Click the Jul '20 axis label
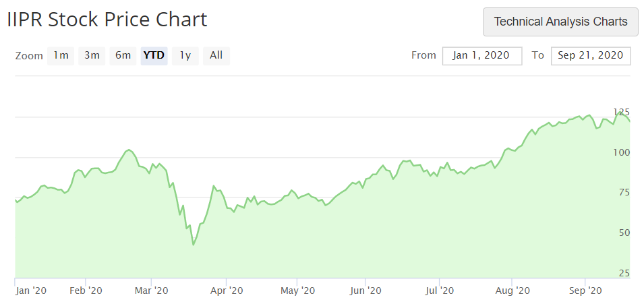This screenshot has height=306, width=644. coord(440,290)
